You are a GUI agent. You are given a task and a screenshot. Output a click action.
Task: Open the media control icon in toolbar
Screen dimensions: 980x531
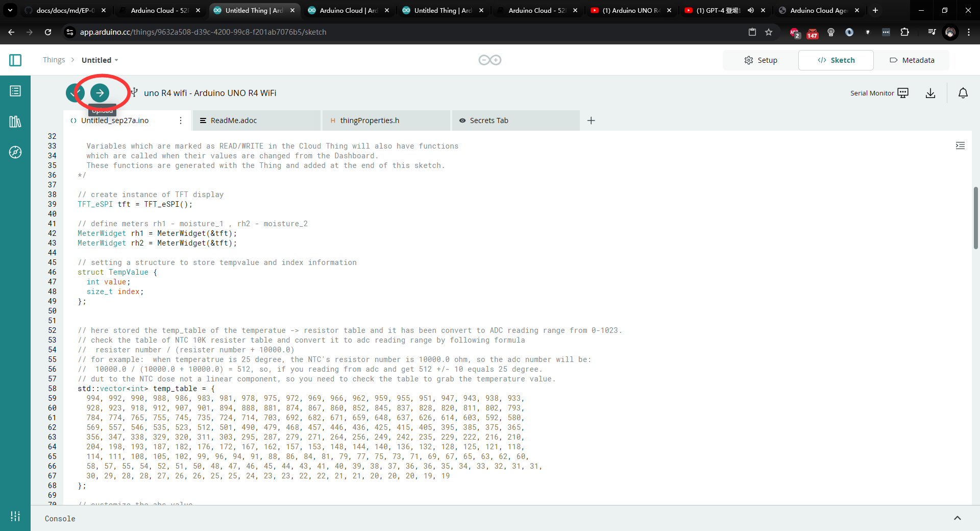932,32
